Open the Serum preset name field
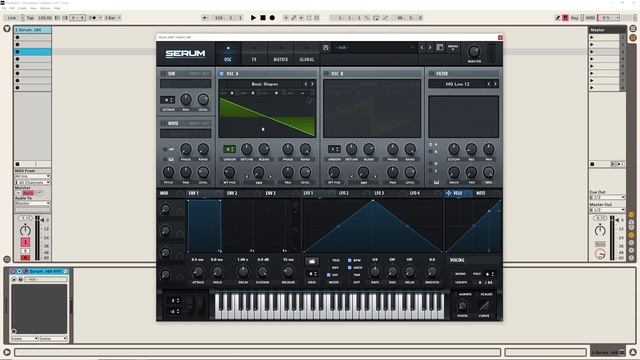 click(374, 47)
